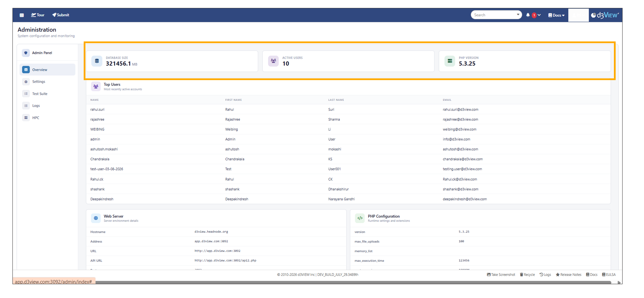Expand the notifications chevron
Image resolution: width=644 pixels, height=298 pixels.
tap(539, 15)
